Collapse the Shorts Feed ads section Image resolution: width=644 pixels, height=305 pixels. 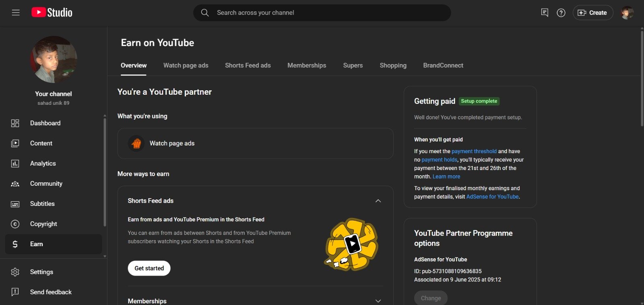point(378,201)
